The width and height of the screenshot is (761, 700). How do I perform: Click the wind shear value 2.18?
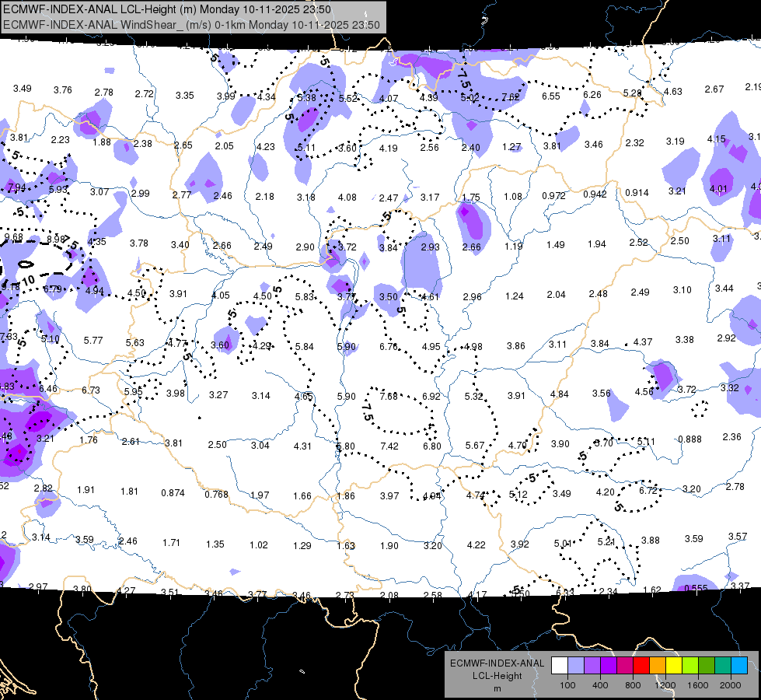pos(265,196)
